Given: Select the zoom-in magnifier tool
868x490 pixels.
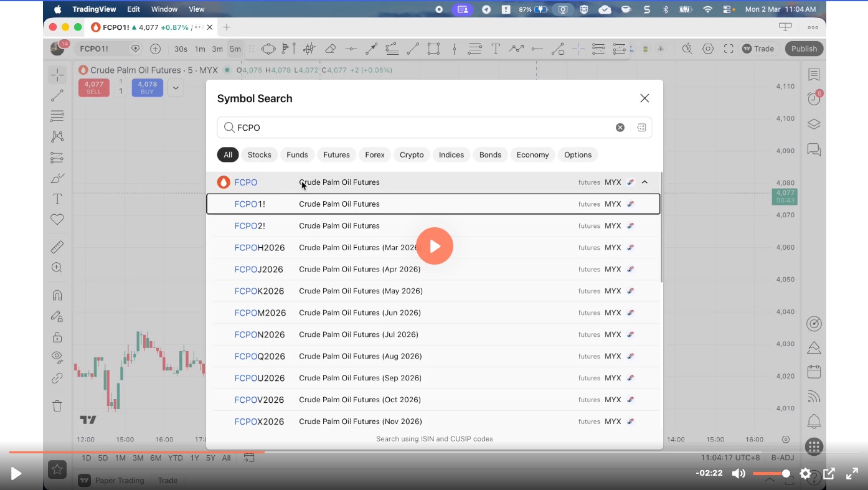Looking at the screenshot, I should tap(57, 268).
